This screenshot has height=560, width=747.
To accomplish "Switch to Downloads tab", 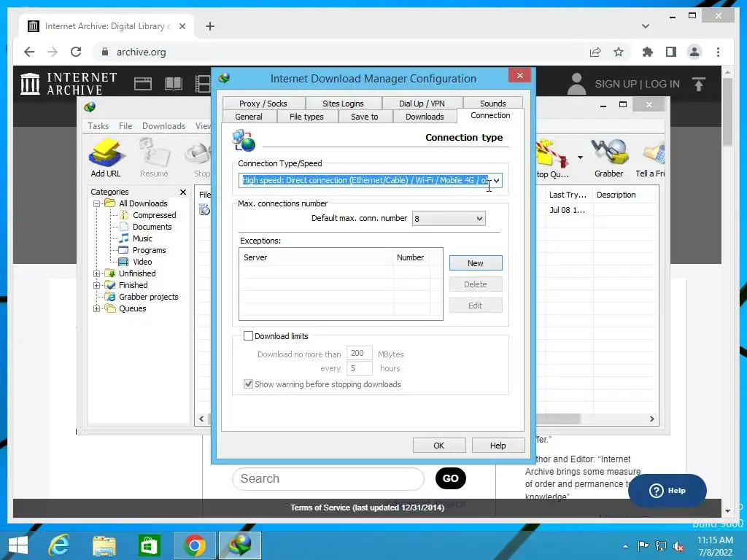I will (x=425, y=117).
